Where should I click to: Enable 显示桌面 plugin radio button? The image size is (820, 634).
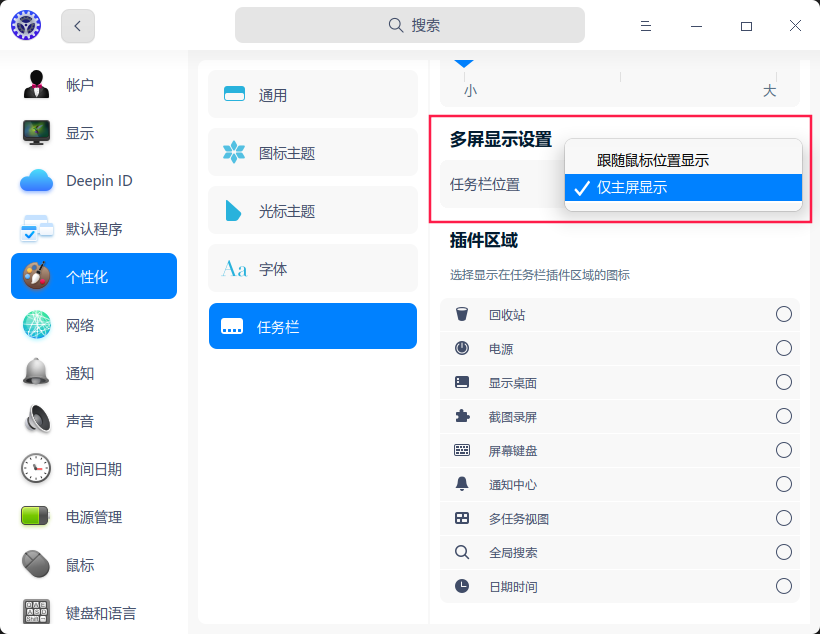coord(783,382)
